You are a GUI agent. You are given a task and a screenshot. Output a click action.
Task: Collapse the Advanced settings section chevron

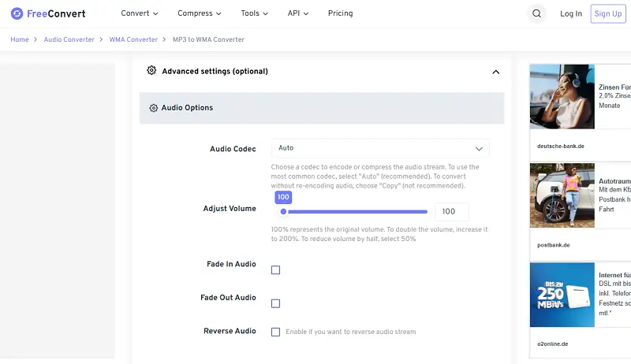click(x=495, y=72)
